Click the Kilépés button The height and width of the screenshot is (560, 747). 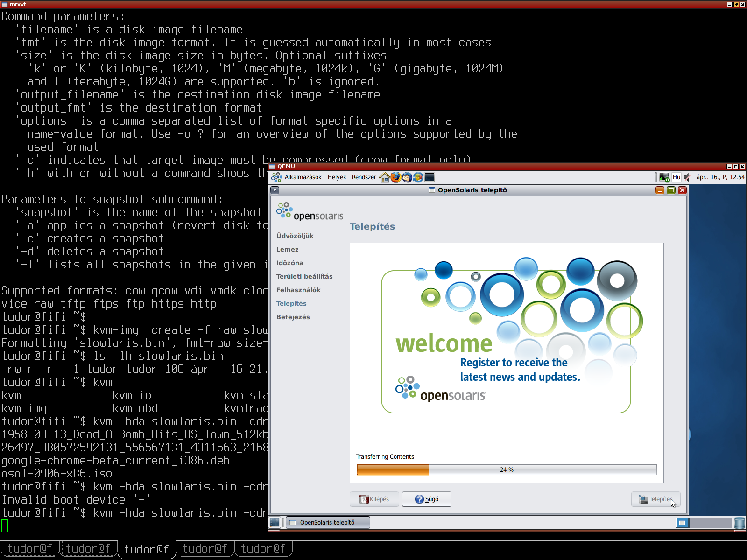374,499
